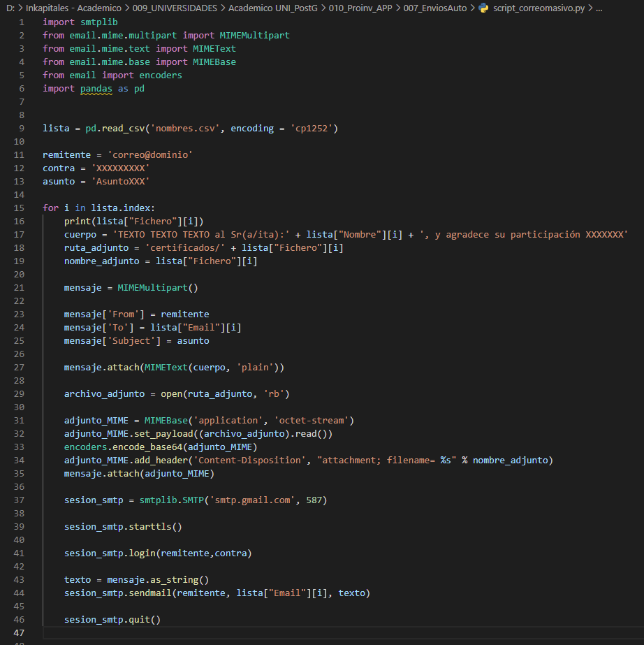Click the 'cp1252' encoding string
The width and height of the screenshot is (644, 645).
point(312,129)
